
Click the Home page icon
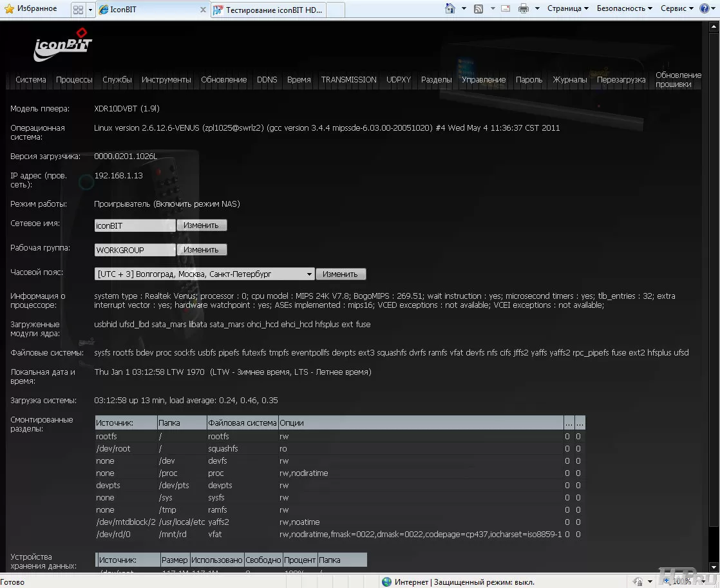pos(451,8)
